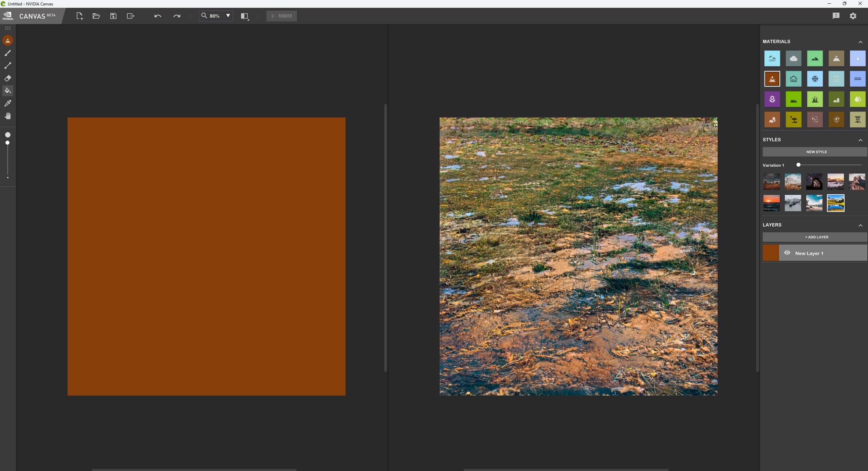Click the rendered landscape output image
This screenshot has width=868, height=471.
[578, 256]
